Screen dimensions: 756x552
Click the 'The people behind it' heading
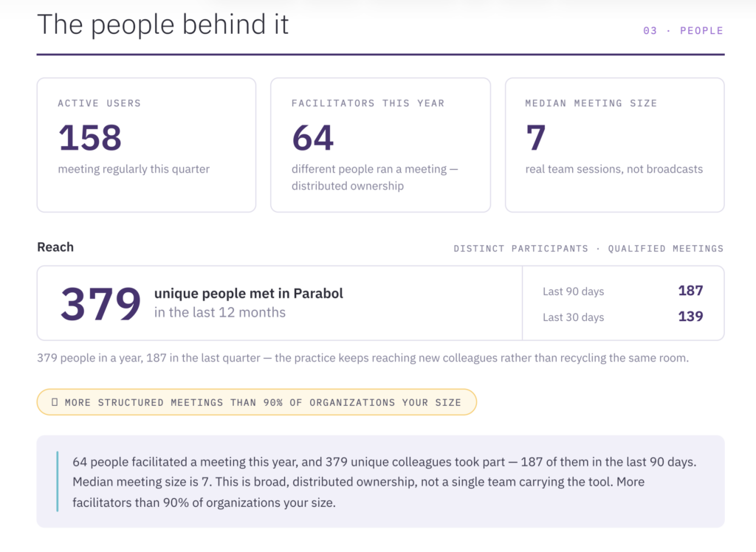tap(163, 24)
